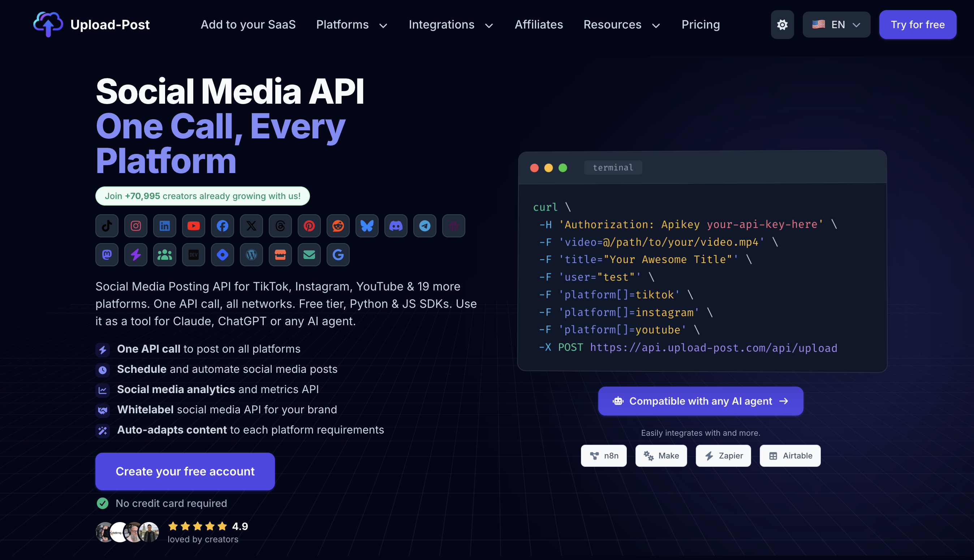This screenshot has height=560, width=974.
Task: Click the 'loved by creators' text
Action: (203, 540)
